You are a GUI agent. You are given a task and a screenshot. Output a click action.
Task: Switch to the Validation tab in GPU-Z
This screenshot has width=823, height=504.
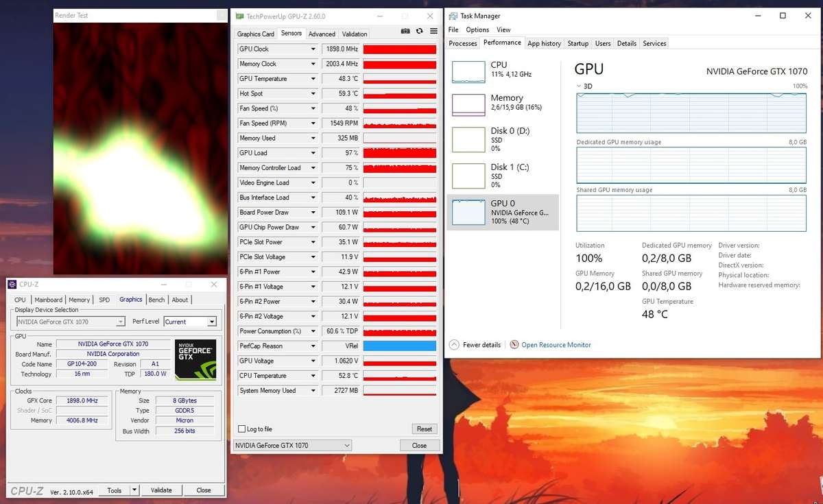(x=355, y=34)
